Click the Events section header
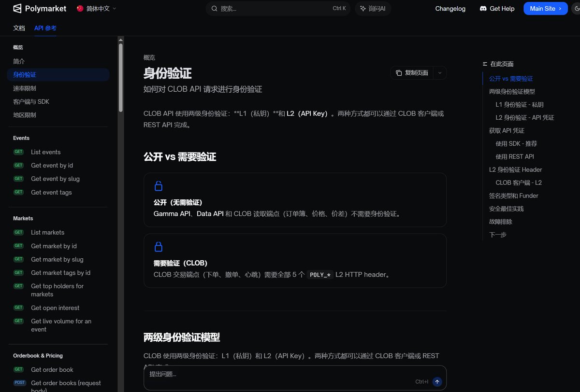Image resolution: width=580 pixels, height=392 pixels. [21, 138]
